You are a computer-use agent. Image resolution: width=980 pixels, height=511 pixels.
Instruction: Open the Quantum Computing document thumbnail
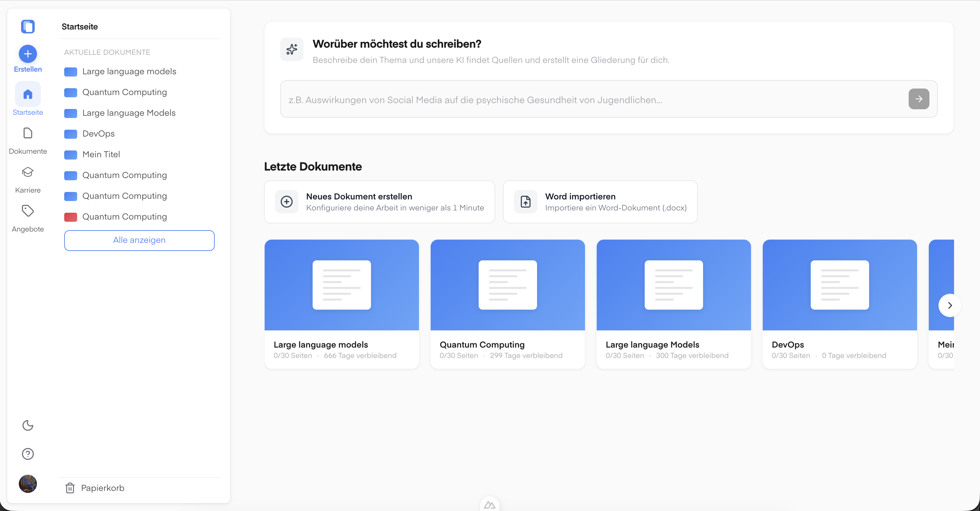pos(508,285)
